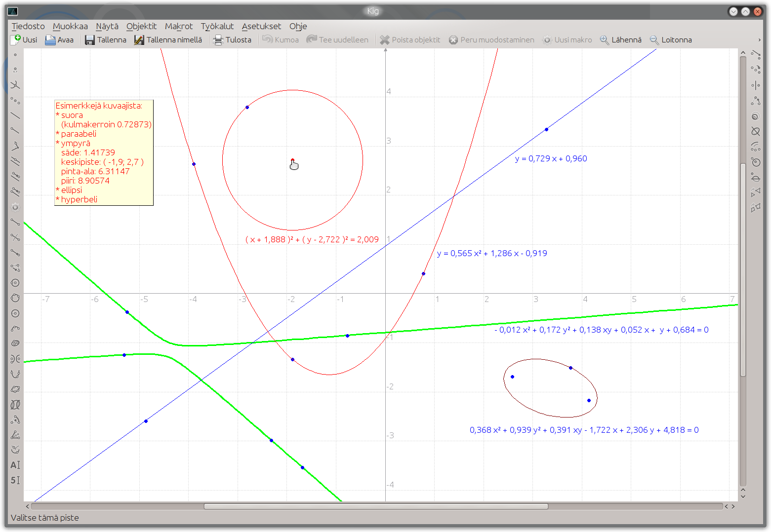Select the ellipse equation label '0,368 x² + 0,939 y²'
This screenshot has width=771, height=532.
click(x=584, y=430)
